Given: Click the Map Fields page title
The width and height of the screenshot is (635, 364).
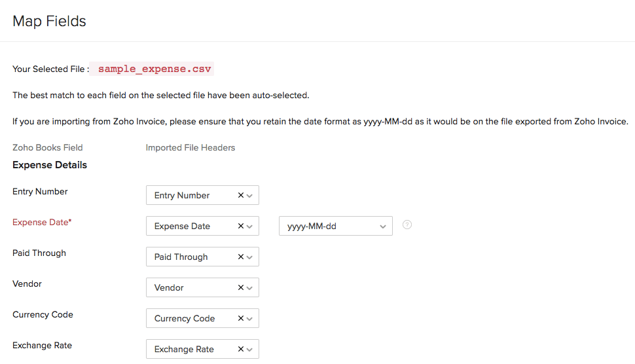Looking at the screenshot, I should (50, 21).
